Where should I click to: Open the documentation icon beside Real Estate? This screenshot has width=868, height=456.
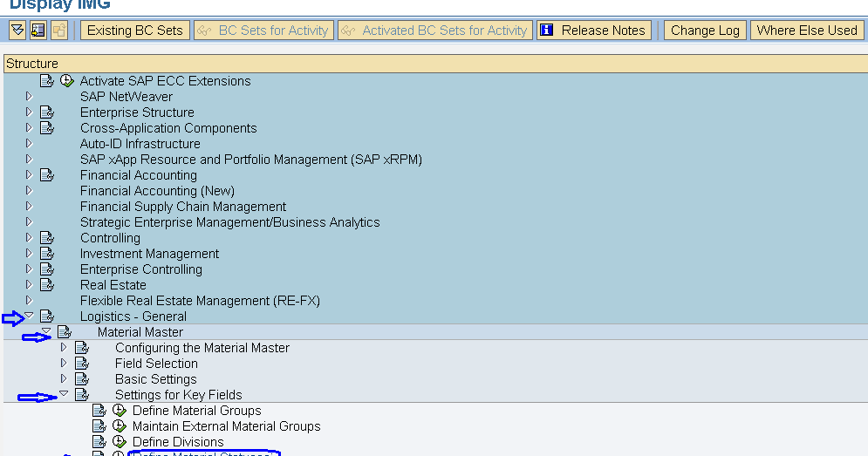point(47,285)
